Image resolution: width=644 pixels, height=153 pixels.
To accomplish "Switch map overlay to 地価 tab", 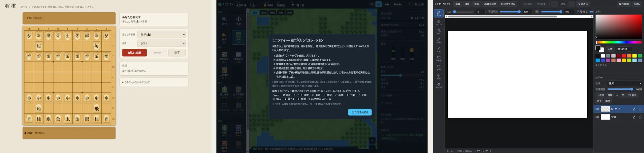I will (272, 13).
